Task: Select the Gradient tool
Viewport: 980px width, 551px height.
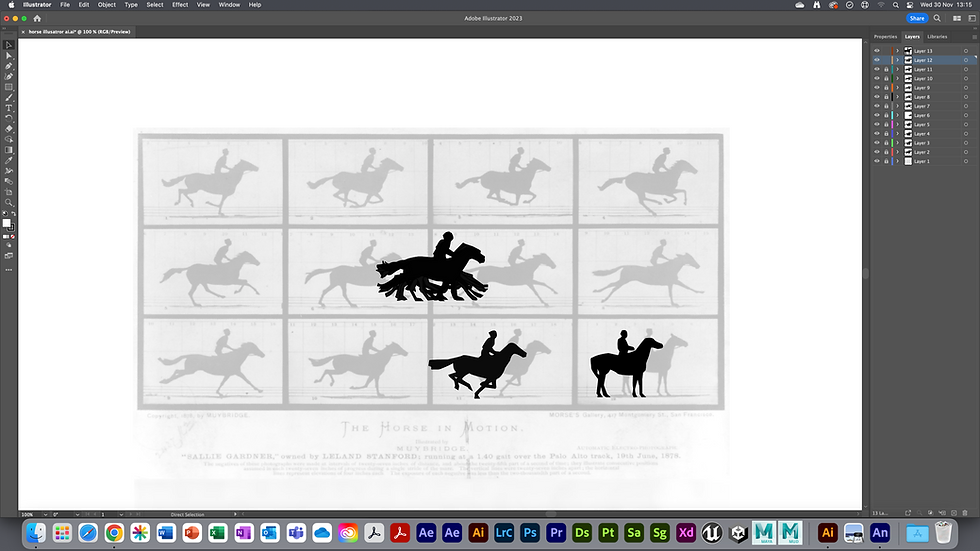Action: coord(9,150)
